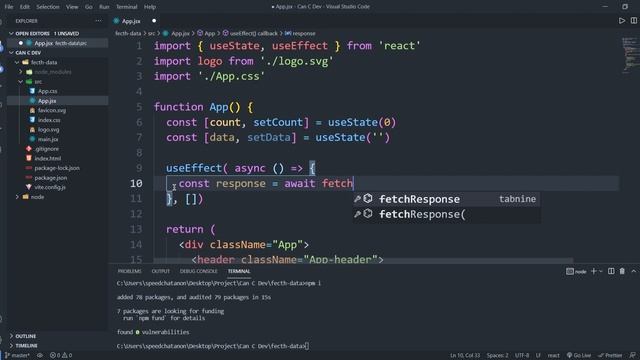This screenshot has height=360, width=640.
Task: Expand the Timeline section
Action: (x=26, y=346)
